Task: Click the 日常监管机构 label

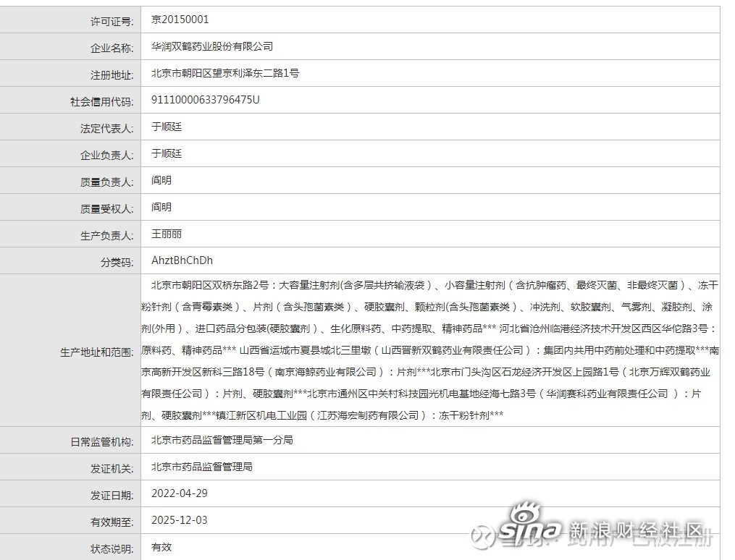Action: (x=101, y=441)
